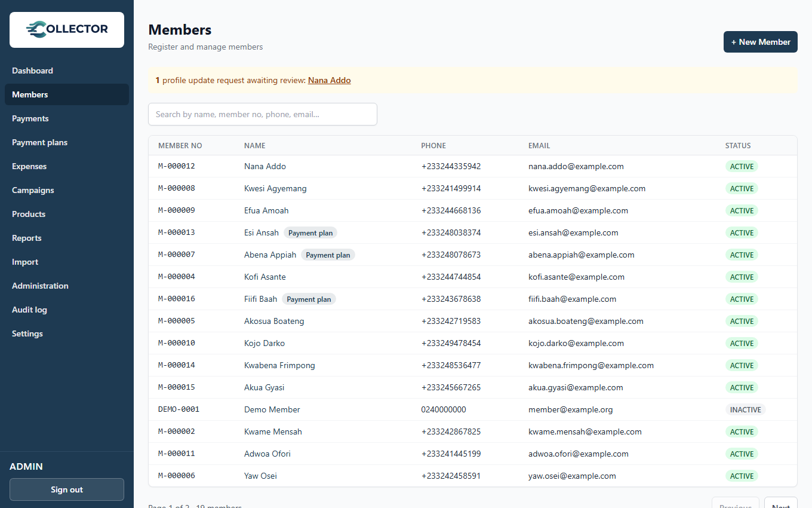The height and width of the screenshot is (508, 812).
Task: Go to Administration
Action: click(67, 286)
